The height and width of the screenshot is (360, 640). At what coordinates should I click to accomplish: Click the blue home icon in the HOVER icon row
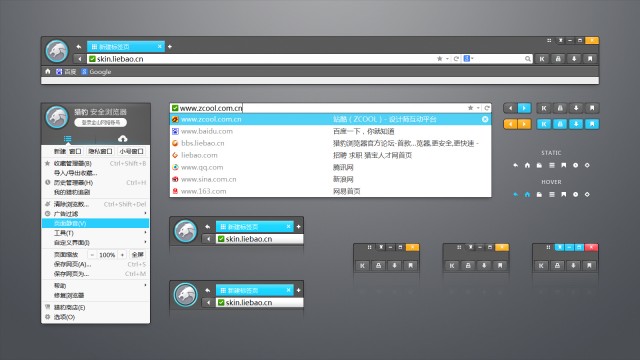tap(527, 194)
